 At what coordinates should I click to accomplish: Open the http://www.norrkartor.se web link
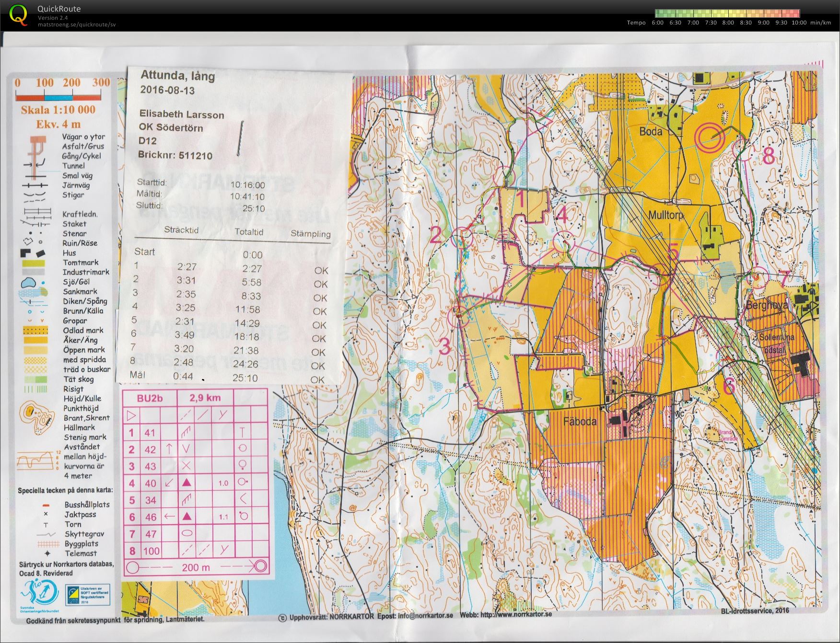(x=515, y=614)
